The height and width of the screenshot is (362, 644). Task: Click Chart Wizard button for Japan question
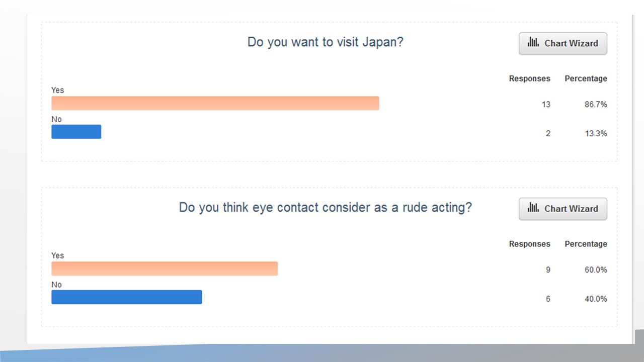pyautogui.click(x=563, y=44)
